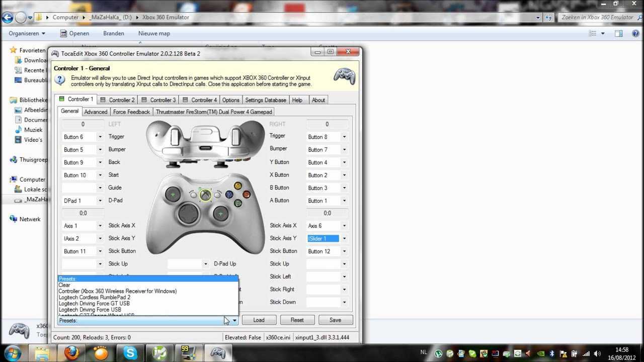The width and height of the screenshot is (644, 362).
Task: Open the Force Feedback sub-tab
Action: (131, 112)
